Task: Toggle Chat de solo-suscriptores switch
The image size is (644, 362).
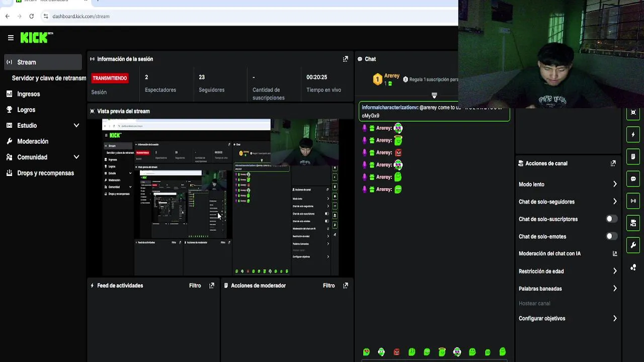Action: click(x=611, y=219)
